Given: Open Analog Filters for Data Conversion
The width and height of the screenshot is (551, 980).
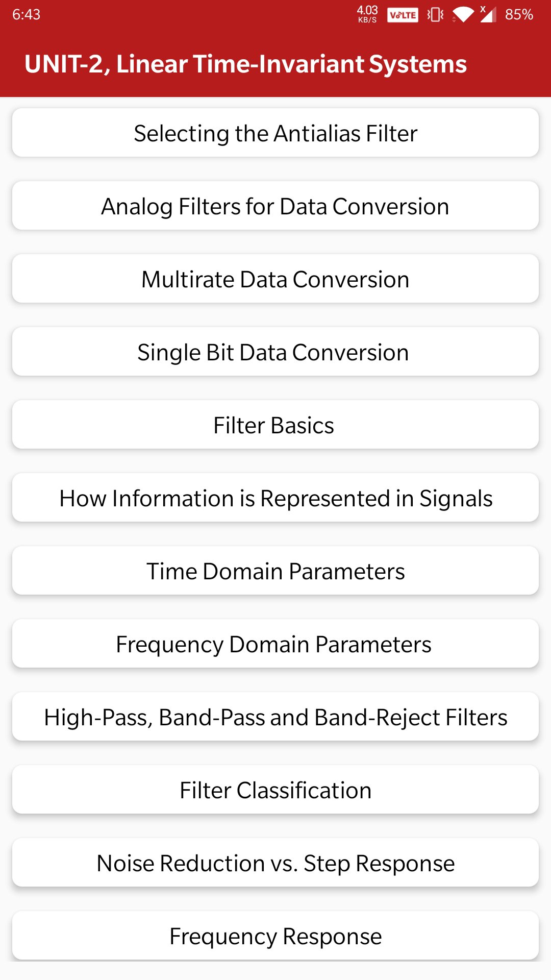Looking at the screenshot, I should [275, 206].
